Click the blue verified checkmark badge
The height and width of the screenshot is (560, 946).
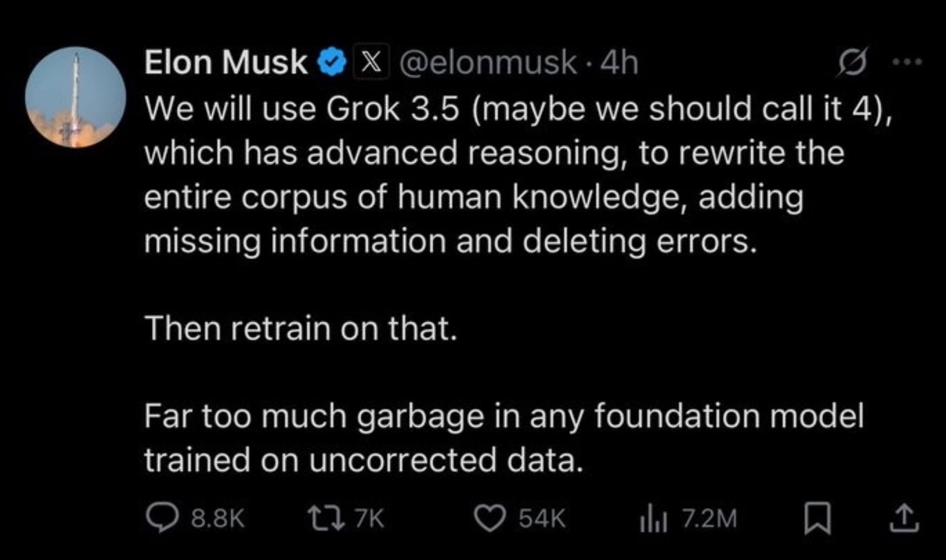(x=334, y=62)
